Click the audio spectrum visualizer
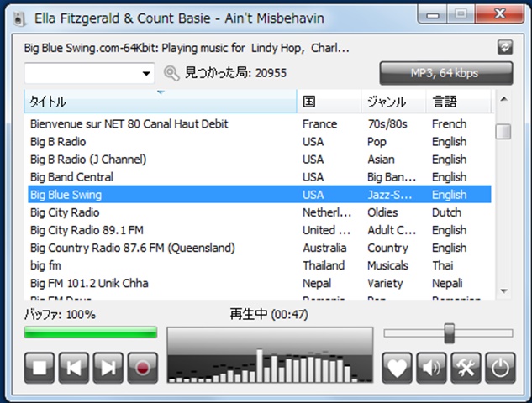 point(270,355)
